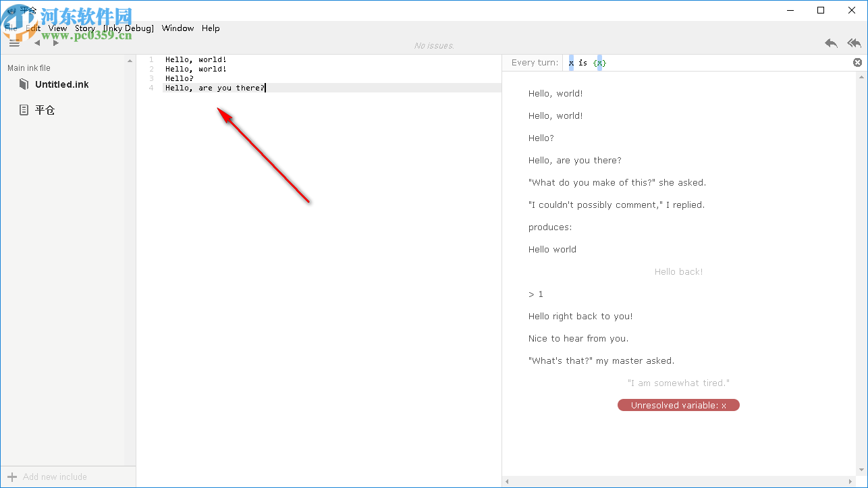Choose the 'Hello back!' option
868x488 pixels.
pyautogui.click(x=678, y=271)
